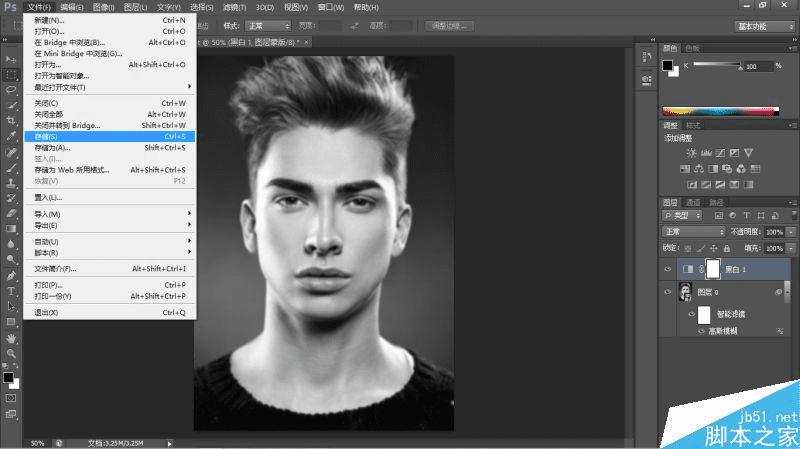The width and height of the screenshot is (800, 449).
Task: Hide the 黑白 1 adjustment layer
Action: 667,269
